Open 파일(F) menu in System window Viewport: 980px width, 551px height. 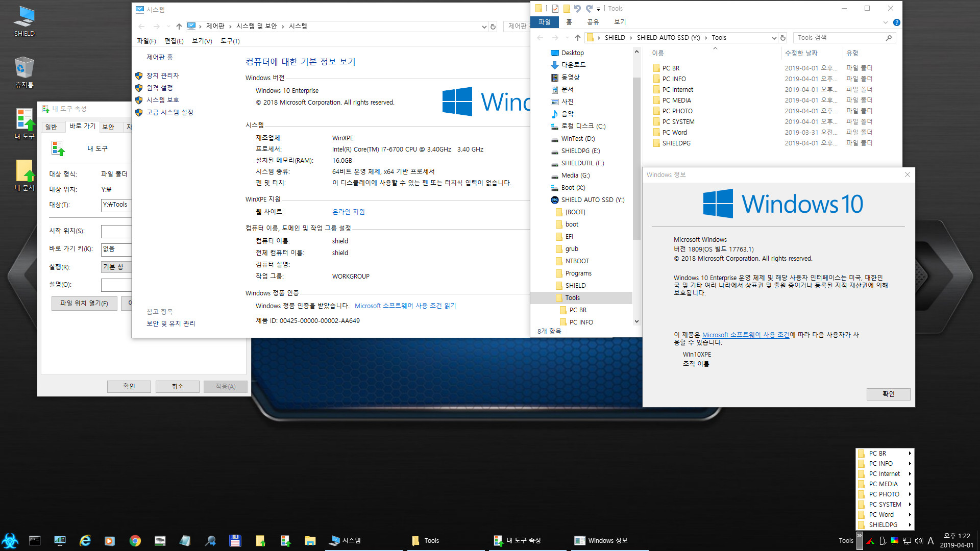pyautogui.click(x=146, y=41)
